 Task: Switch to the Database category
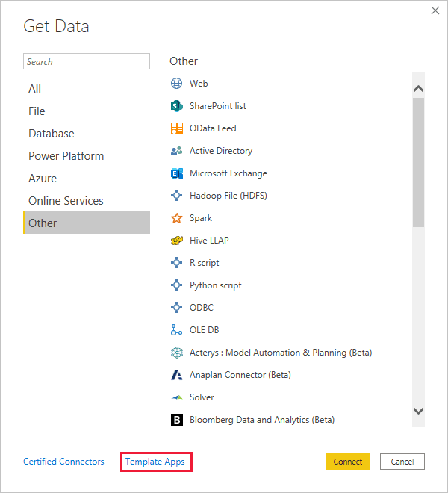52,134
